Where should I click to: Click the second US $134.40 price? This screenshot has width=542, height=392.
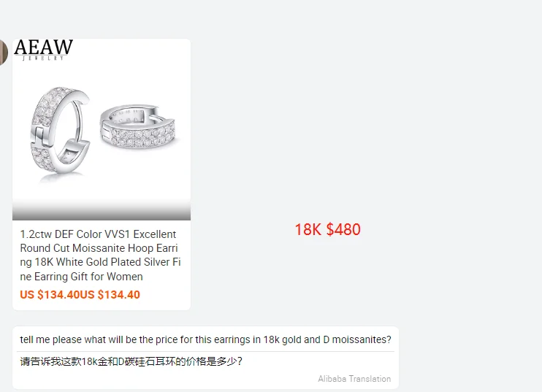point(110,295)
